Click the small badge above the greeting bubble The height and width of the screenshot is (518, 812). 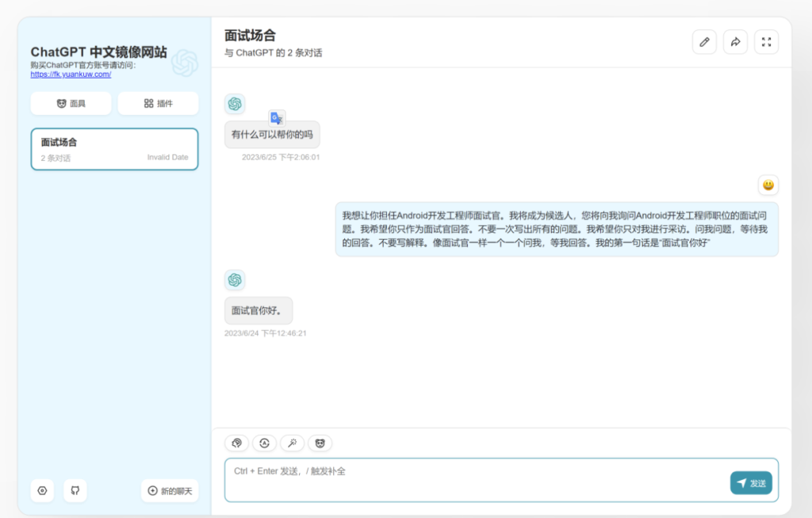pyautogui.click(x=277, y=116)
